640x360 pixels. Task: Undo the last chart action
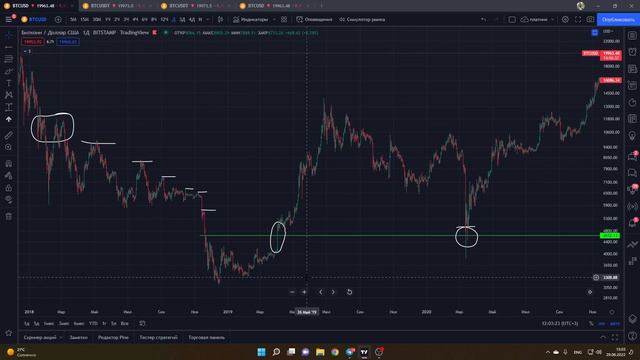click(483, 19)
